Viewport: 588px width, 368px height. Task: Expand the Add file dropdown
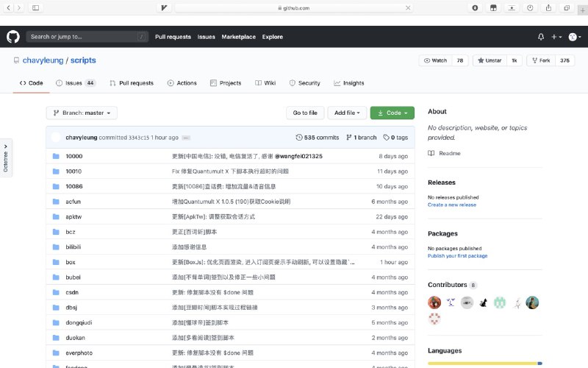coord(347,113)
